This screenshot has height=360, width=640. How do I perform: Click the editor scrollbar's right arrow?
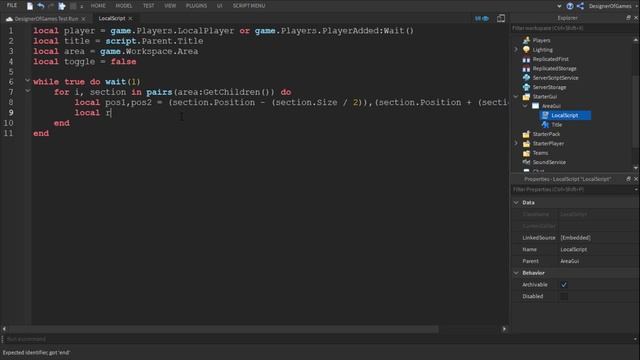click(x=504, y=329)
